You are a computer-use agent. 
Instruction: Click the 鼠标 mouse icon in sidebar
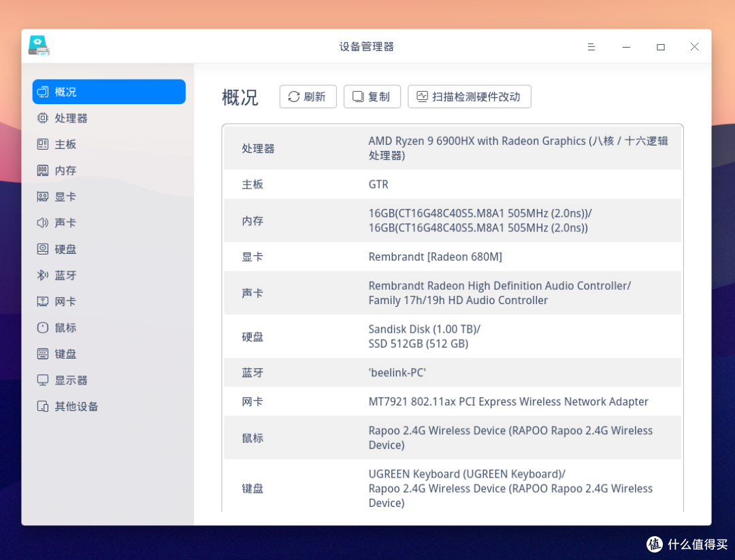pyautogui.click(x=43, y=327)
